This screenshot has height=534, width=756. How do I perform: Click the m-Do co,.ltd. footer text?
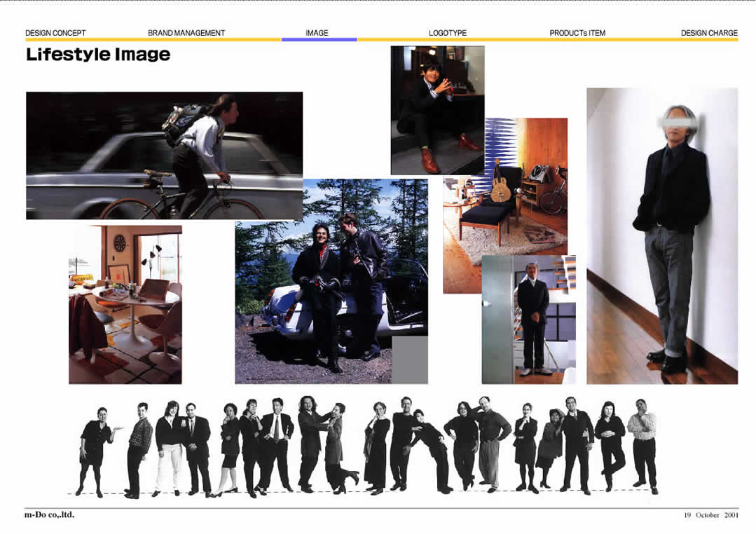(50, 515)
